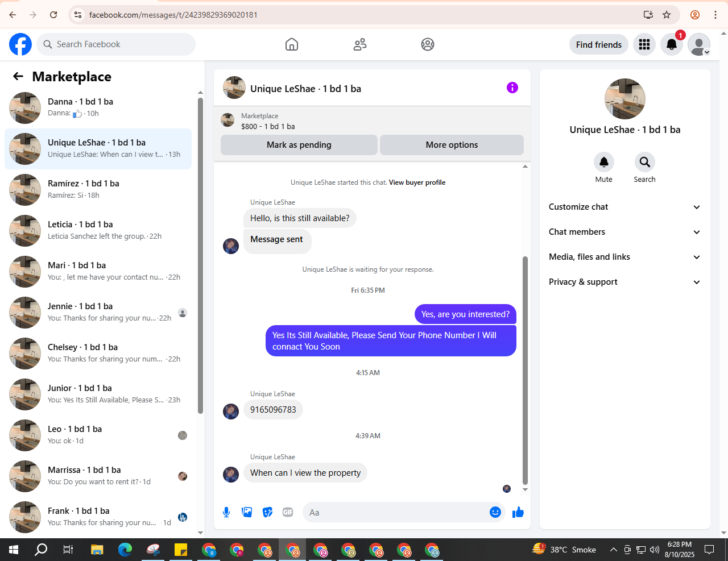Open the emoji picker

[495, 512]
